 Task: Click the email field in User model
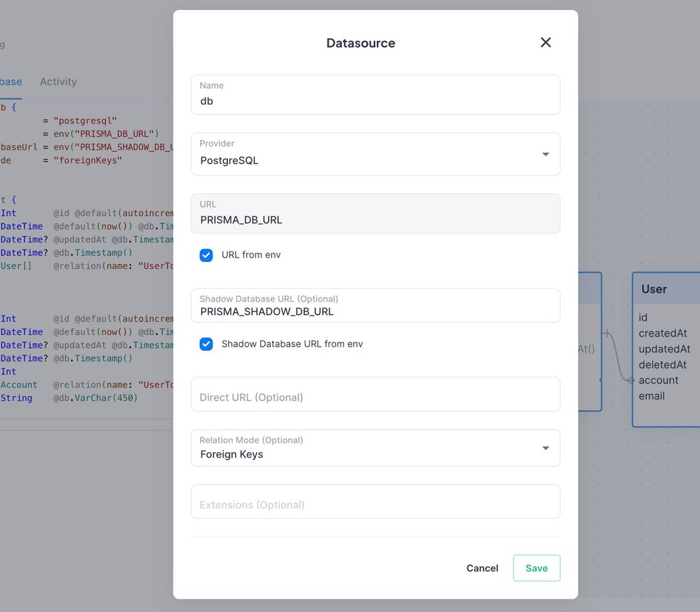652,396
